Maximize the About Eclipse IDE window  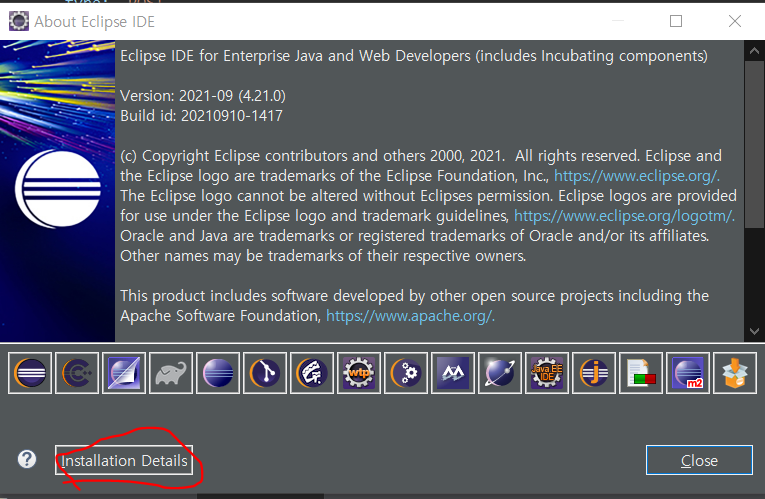676,21
